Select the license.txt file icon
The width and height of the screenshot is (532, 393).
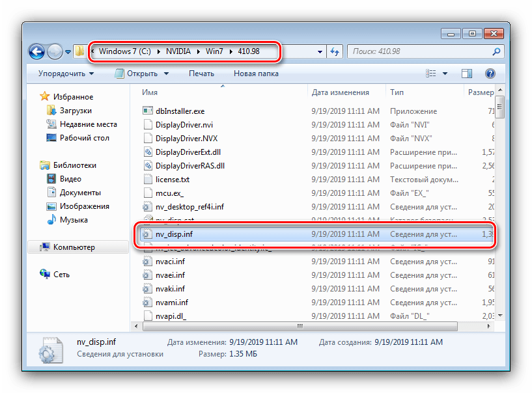pos(147,179)
